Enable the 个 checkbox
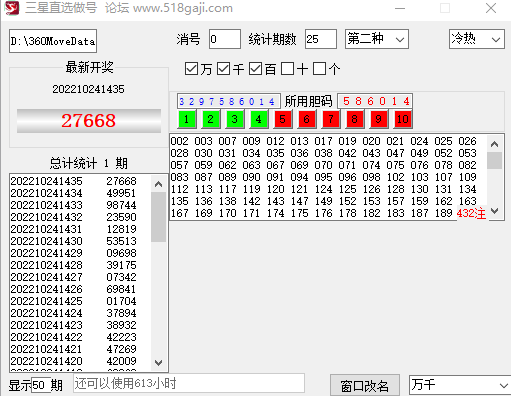Viewport: 511px width, 396px height. tap(319, 69)
